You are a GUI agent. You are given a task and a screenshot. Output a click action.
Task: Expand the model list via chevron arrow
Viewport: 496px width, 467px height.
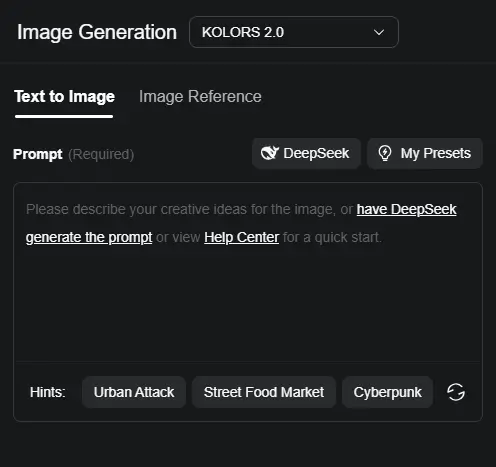(379, 32)
